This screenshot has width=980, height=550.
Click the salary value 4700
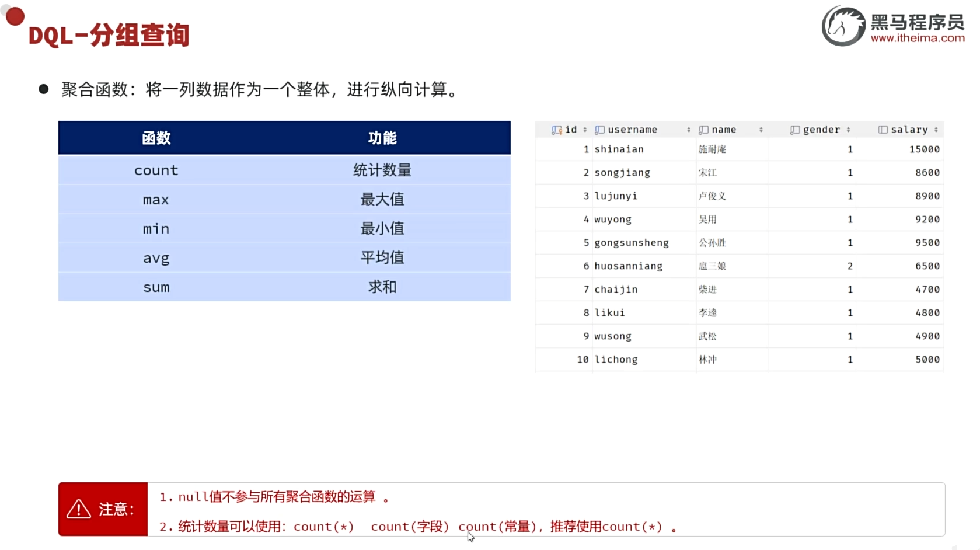pos(927,290)
